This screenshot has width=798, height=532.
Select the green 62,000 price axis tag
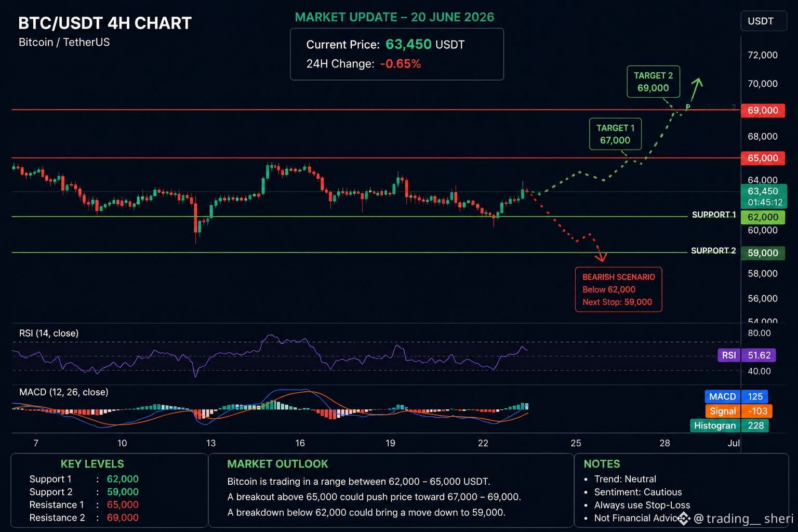763,217
